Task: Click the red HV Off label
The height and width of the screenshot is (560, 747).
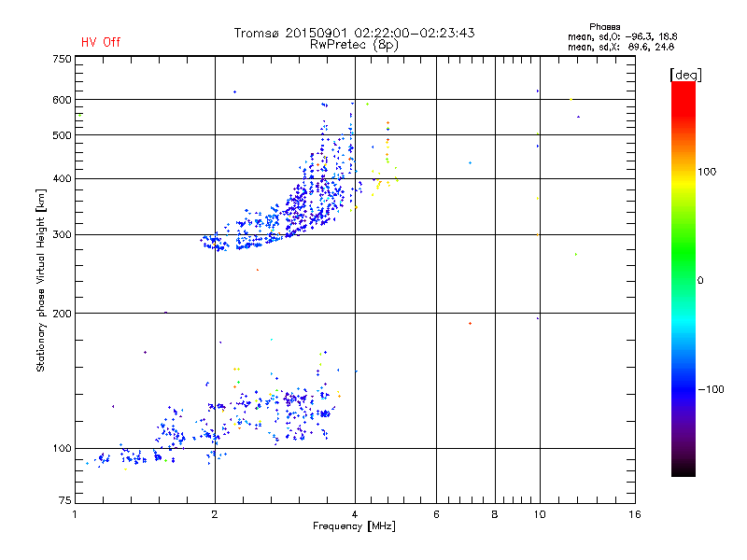Action: (101, 42)
